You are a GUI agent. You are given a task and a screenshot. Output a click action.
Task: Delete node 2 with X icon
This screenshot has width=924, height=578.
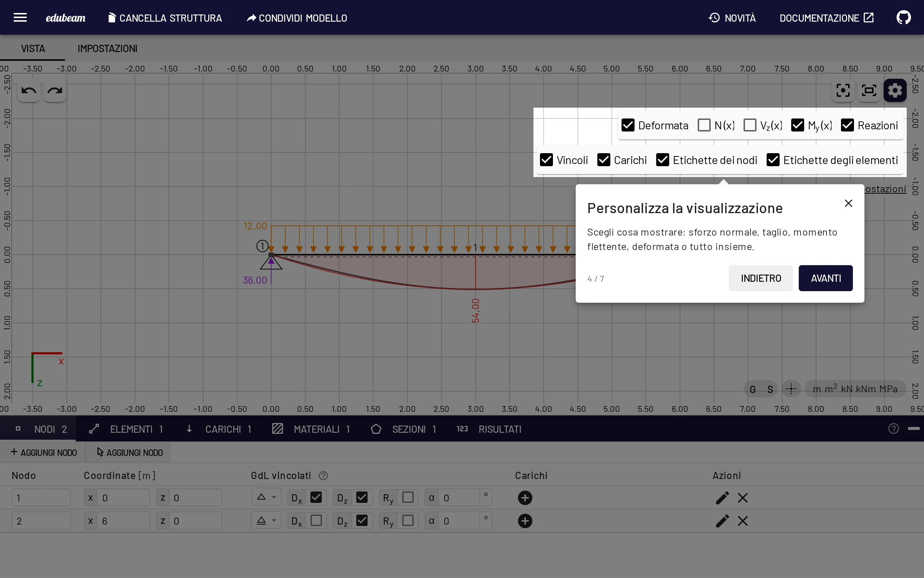(x=743, y=521)
